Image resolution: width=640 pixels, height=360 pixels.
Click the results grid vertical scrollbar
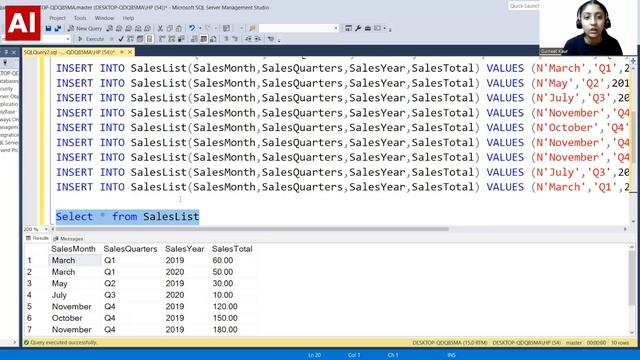tap(632, 278)
